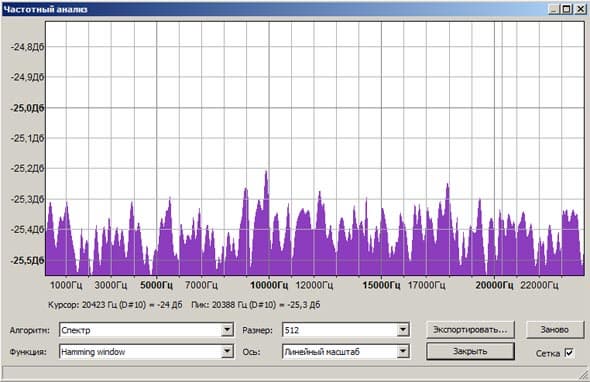Click the -24,8Дб axis label
The image size is (590, 382).
tap(27, 47)
